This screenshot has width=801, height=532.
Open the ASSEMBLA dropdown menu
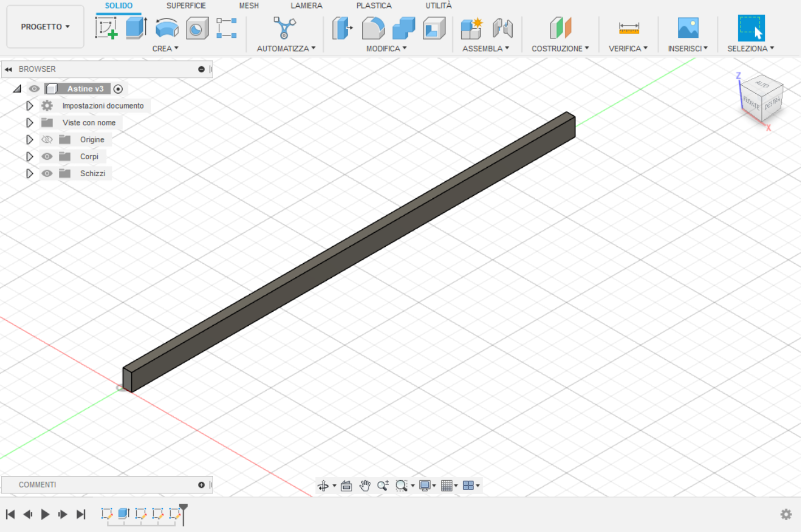pyautogui.click(x=486, y=49)
